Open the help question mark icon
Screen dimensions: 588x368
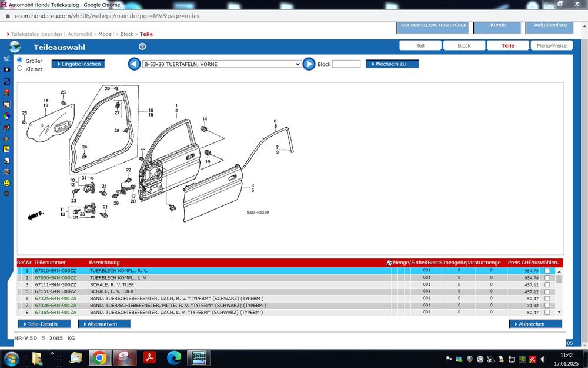(x=142, y=47)
